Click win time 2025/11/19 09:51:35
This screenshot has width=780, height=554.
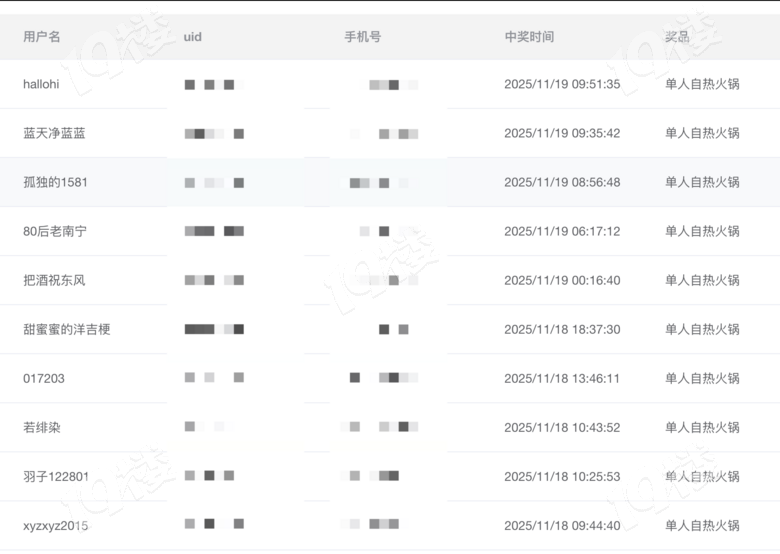click(562, 85)
